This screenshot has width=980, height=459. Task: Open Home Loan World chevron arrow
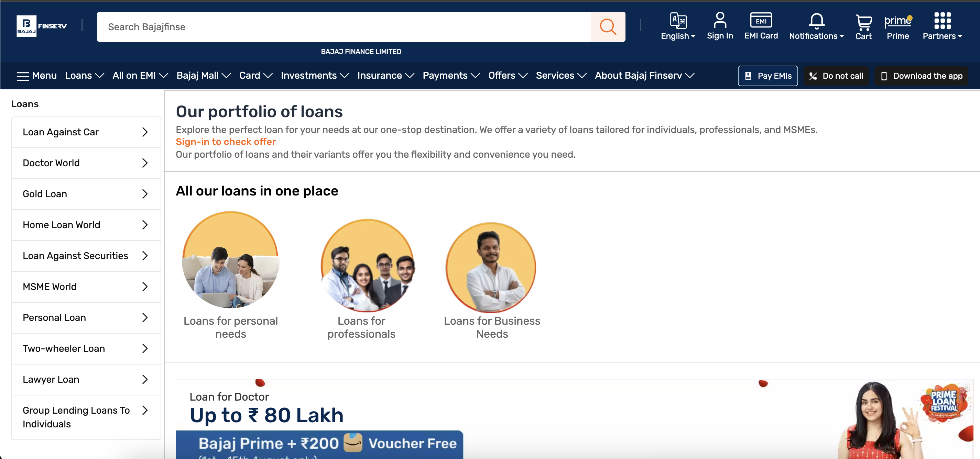point(144,225)
